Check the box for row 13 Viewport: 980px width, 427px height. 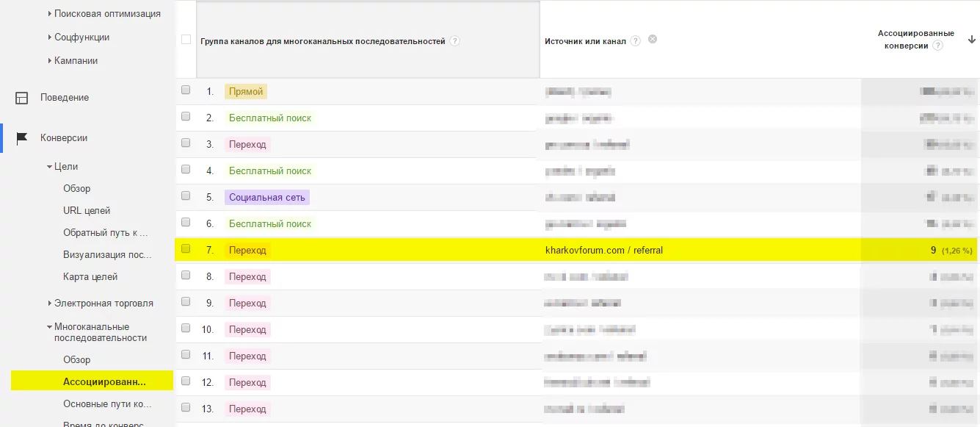point(186,407)
